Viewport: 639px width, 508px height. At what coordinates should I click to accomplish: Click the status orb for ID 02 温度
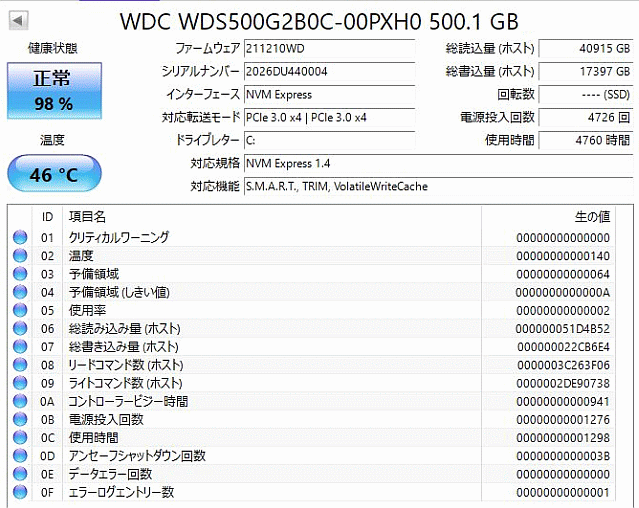click(20, 255)
